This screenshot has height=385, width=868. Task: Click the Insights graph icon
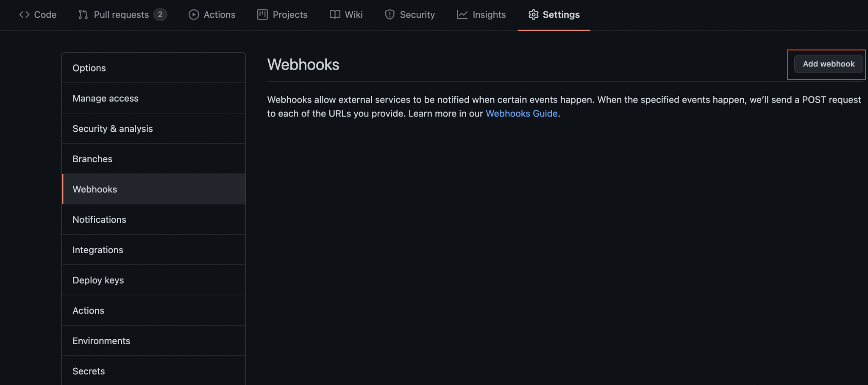click(x=462, y=14)
